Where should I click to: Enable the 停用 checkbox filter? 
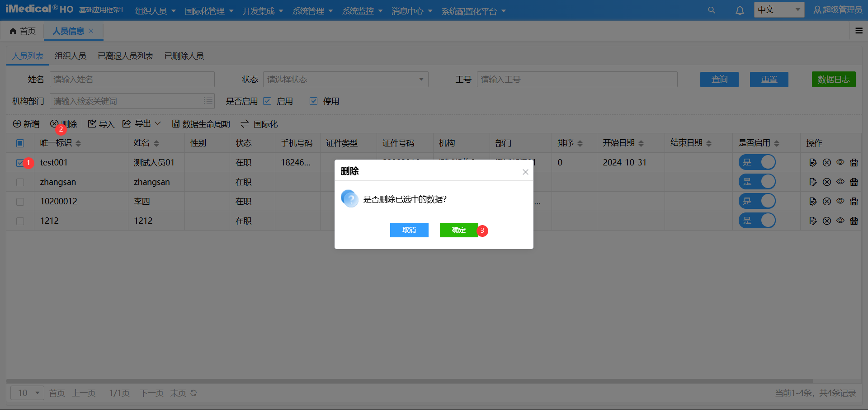(313, 101)
